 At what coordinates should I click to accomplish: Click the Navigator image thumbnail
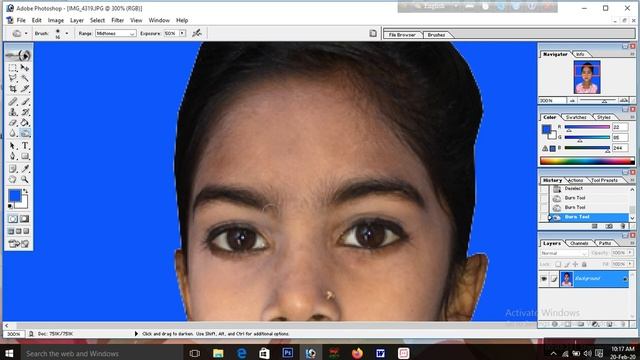(587, 77)
